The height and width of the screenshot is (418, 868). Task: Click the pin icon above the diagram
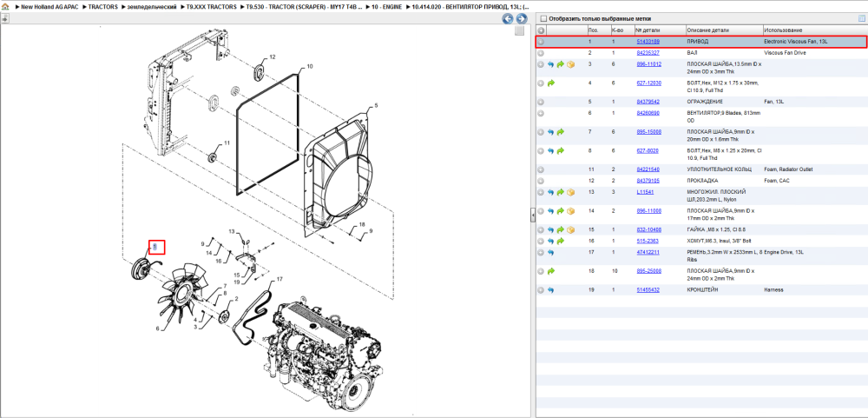(x=5, y=19)
